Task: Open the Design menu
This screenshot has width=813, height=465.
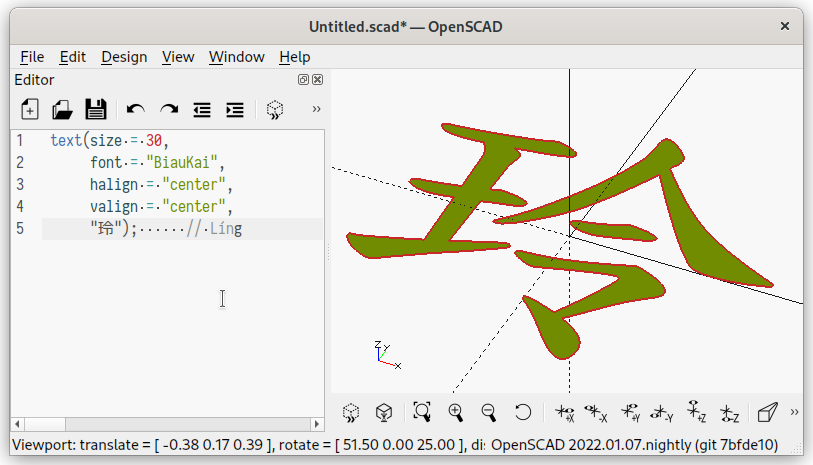Action: point(124,57)
